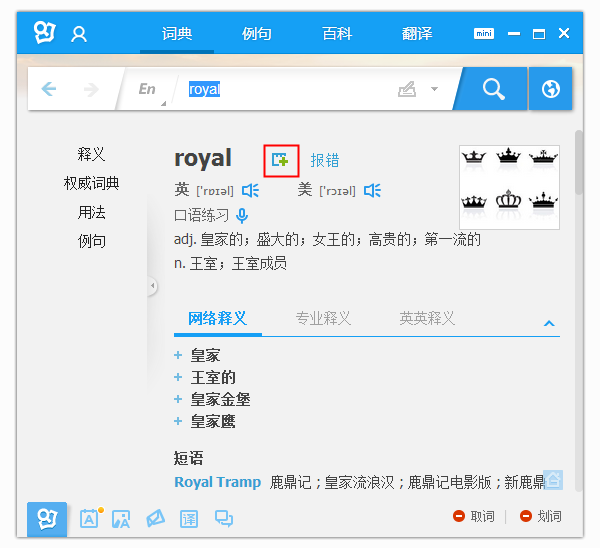Click return-to-top arrow icon
This screenshot has height=548, width=600.
[x=553, y=480]
